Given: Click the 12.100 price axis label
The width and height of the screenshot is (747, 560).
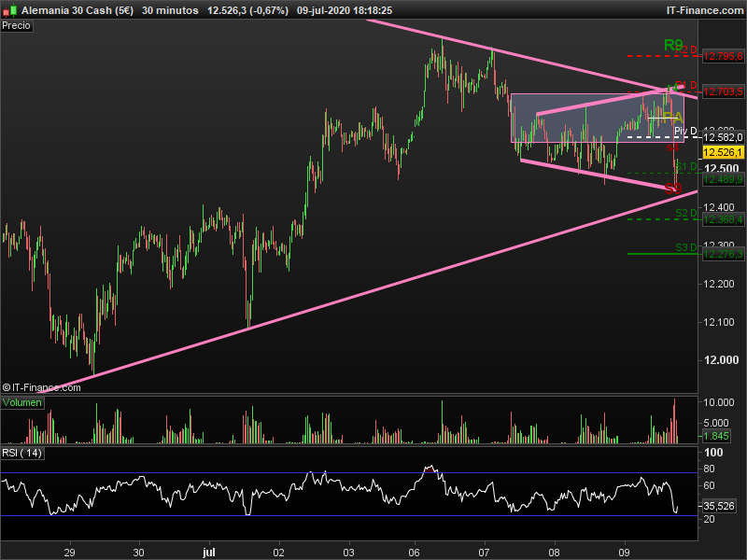Looking at the screenshot, I should 719,322.
